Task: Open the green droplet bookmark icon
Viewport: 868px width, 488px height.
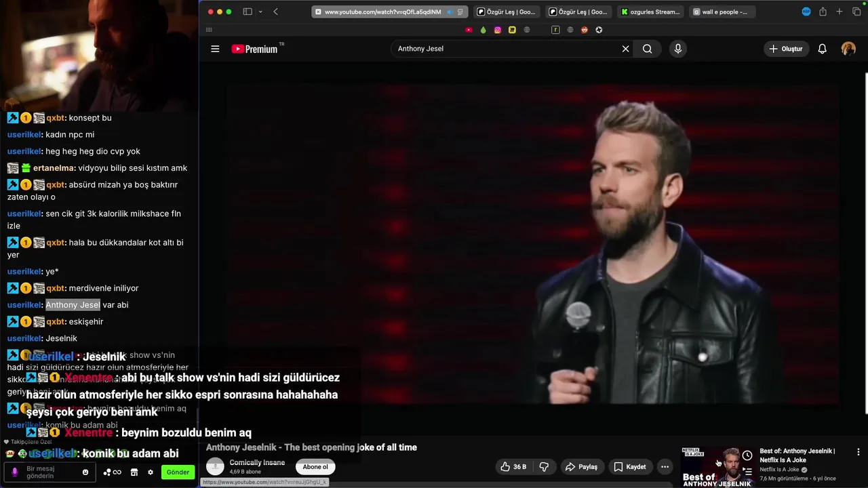Action: point(483,30)
